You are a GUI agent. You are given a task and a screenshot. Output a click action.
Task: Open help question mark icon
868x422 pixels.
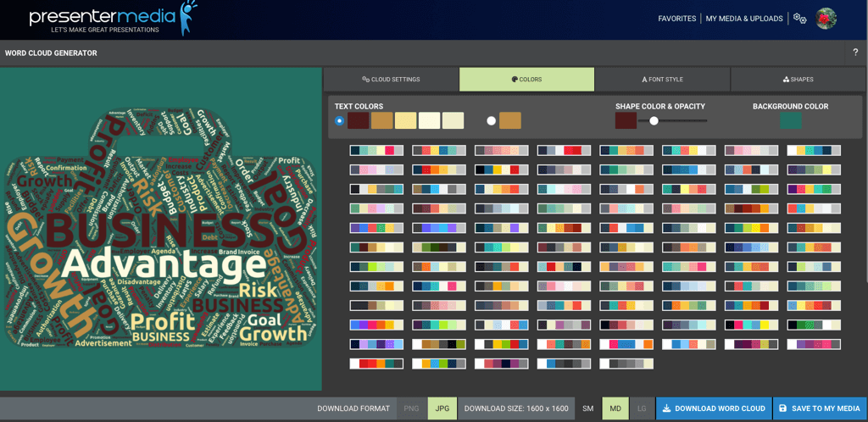854,53
